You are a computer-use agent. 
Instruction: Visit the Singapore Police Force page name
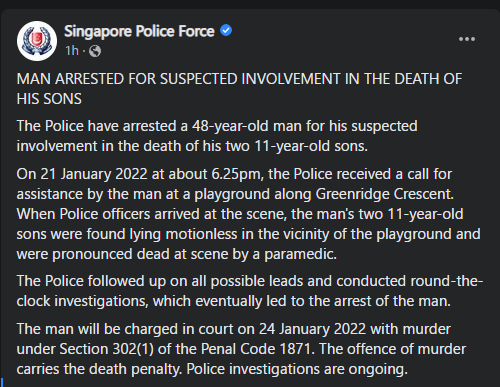pyautogui.click(x=139, y=31)
